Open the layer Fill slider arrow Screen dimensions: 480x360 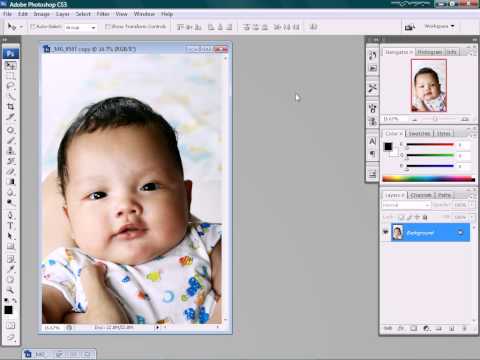(472, 217)
